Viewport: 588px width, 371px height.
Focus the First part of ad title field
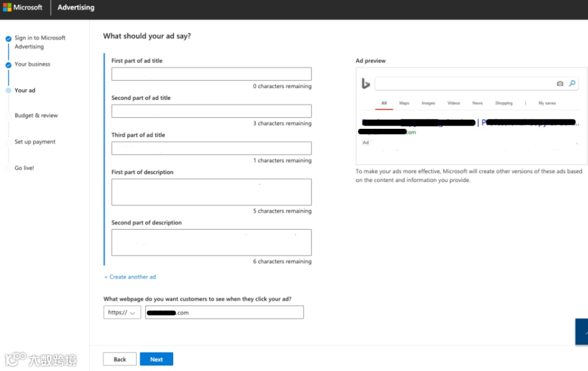(211, 74)
